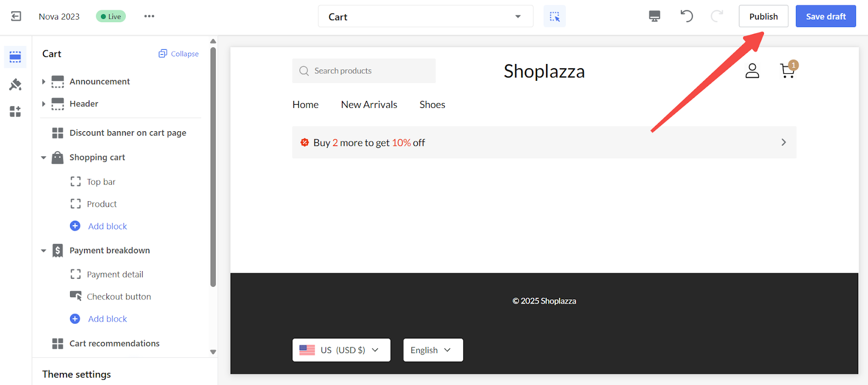Click the Save draft button

(826, 16)
